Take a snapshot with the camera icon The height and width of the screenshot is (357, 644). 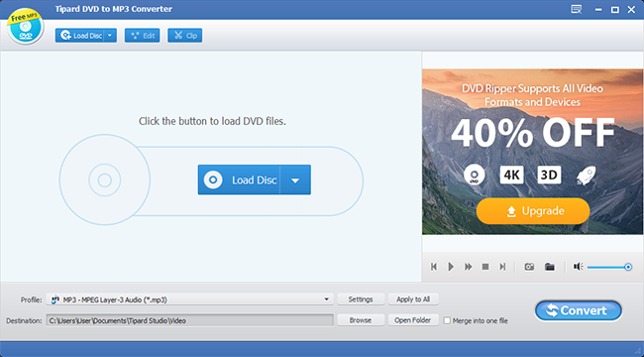[x=529, y=267]
